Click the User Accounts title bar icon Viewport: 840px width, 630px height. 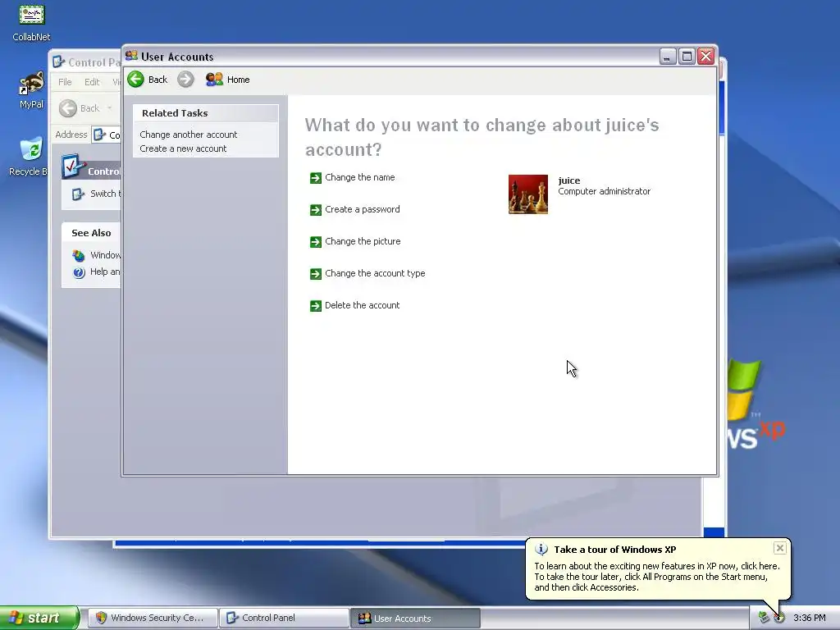coord(131,56)
